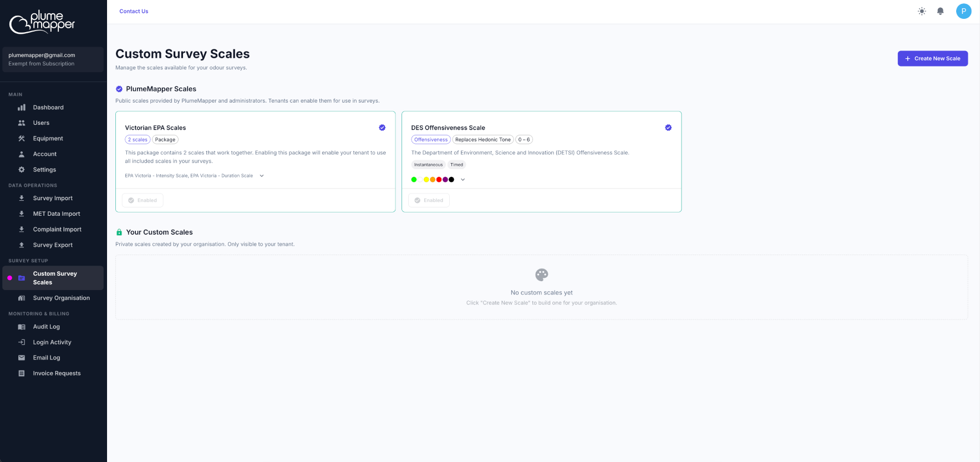Click the Equipment tools icon
The height and width of the screenshot is (462, 980).
pyautogui.click(x=22, y=139)
